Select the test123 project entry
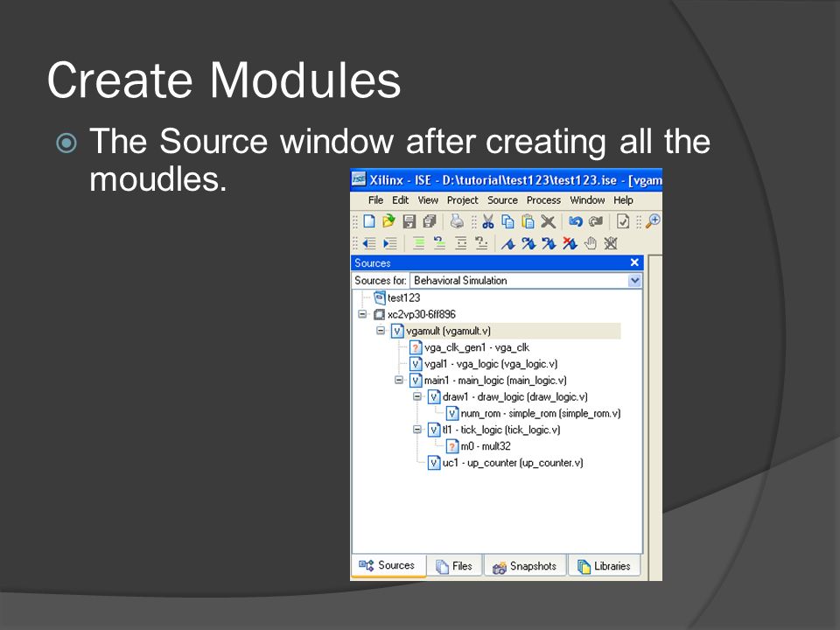This screenshot has width=840, height=630. pyautogui.click(x=397, y=297)
